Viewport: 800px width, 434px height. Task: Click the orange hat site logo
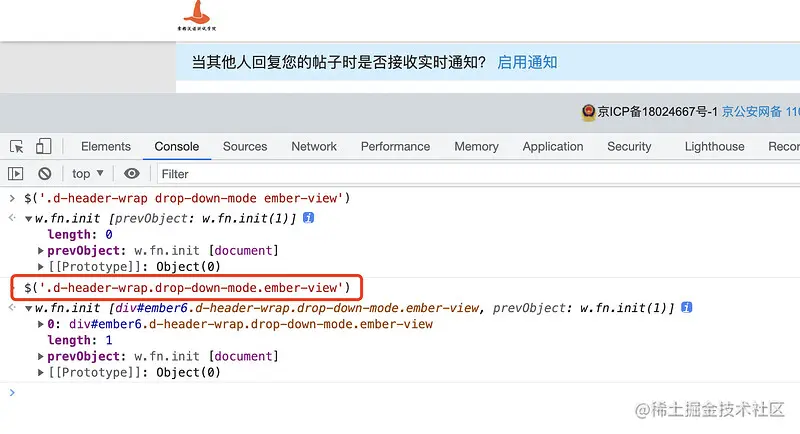click(196, 16)
